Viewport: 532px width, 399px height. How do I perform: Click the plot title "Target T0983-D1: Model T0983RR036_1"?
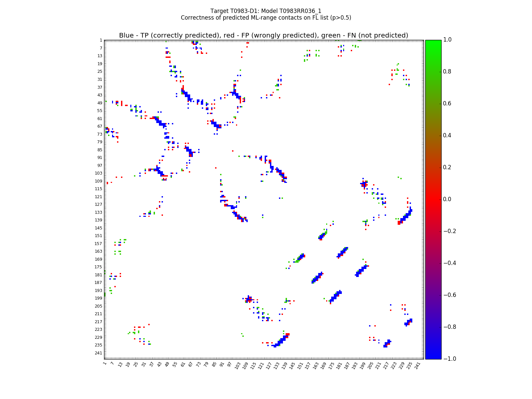266,11
